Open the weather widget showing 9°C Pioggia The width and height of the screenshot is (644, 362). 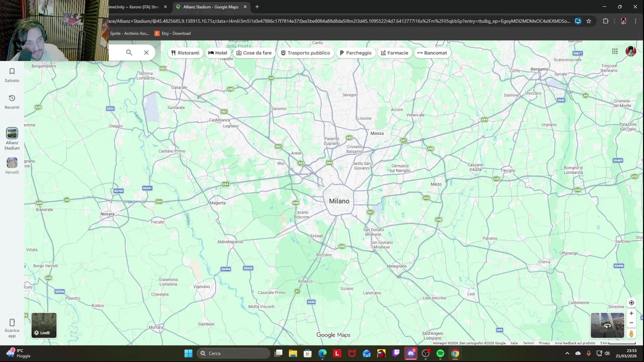pos(18,353)
